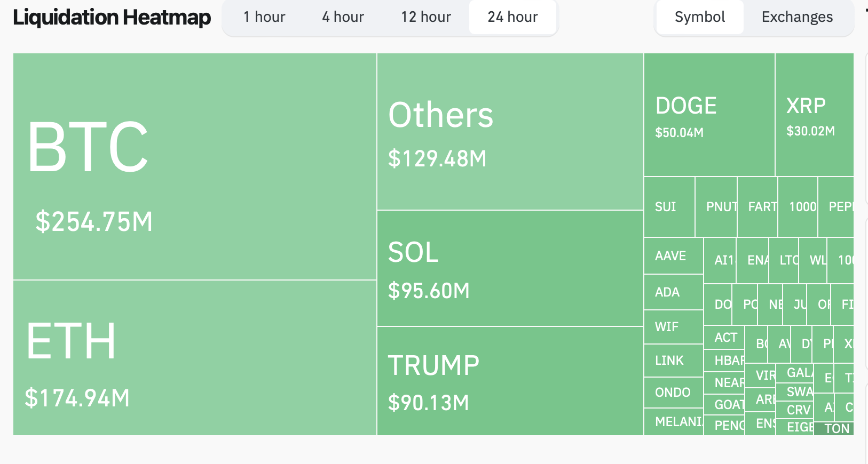Click the JU heatmap cell
868x464 pixels.
(795, 305)
